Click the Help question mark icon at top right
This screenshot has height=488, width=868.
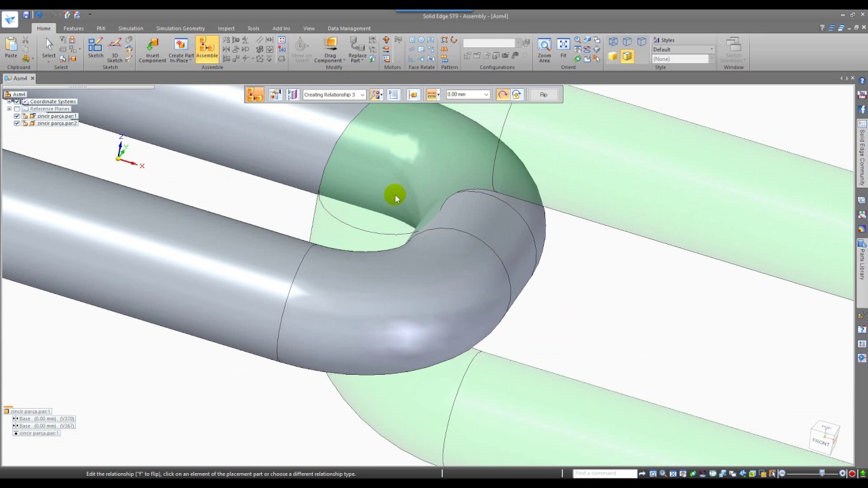tap(823, 28)
